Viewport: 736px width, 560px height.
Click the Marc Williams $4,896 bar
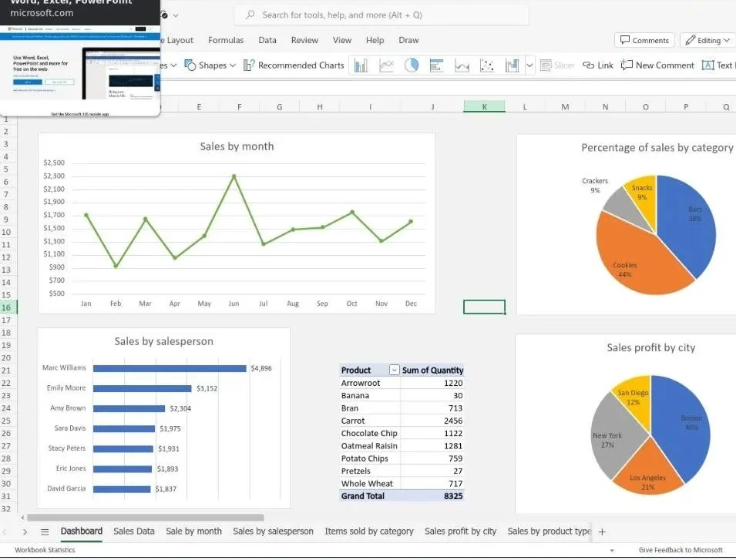pyautogui.click(x=170, y=369)
